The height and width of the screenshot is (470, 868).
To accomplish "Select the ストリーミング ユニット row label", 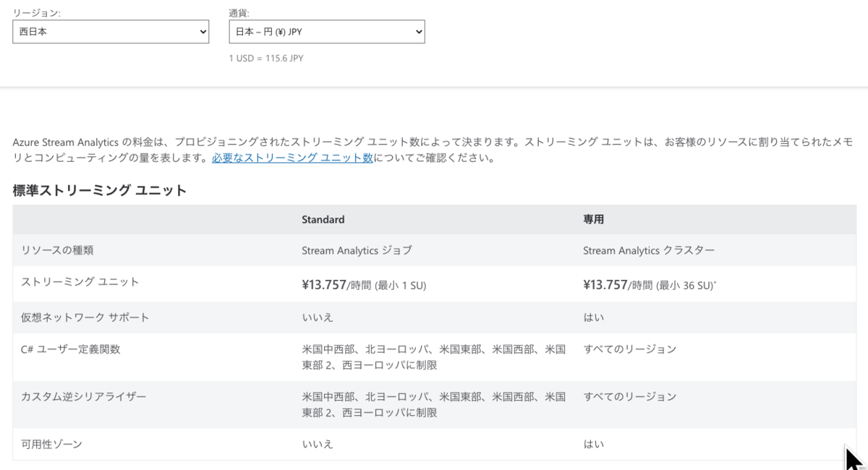I will point(80,282).
